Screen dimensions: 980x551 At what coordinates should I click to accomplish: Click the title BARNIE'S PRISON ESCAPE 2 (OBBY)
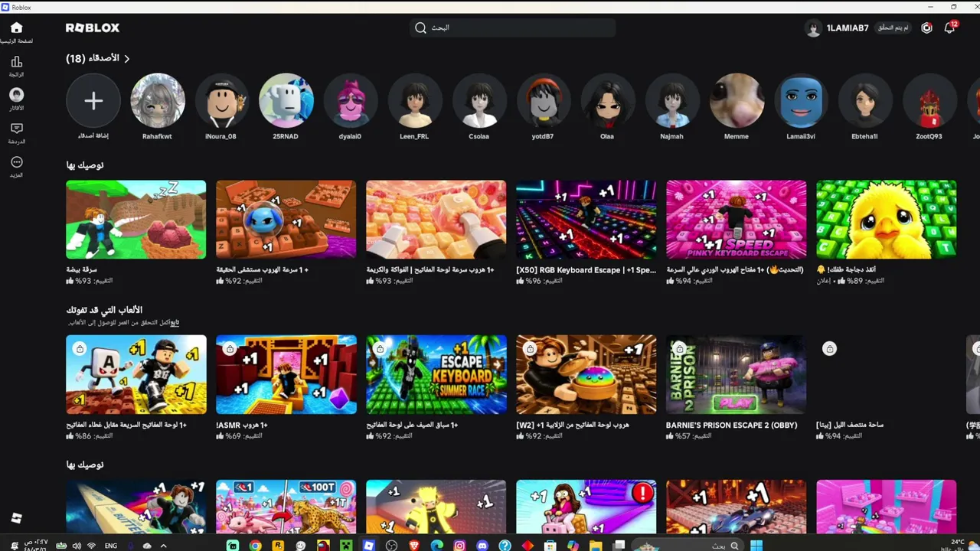732,425
